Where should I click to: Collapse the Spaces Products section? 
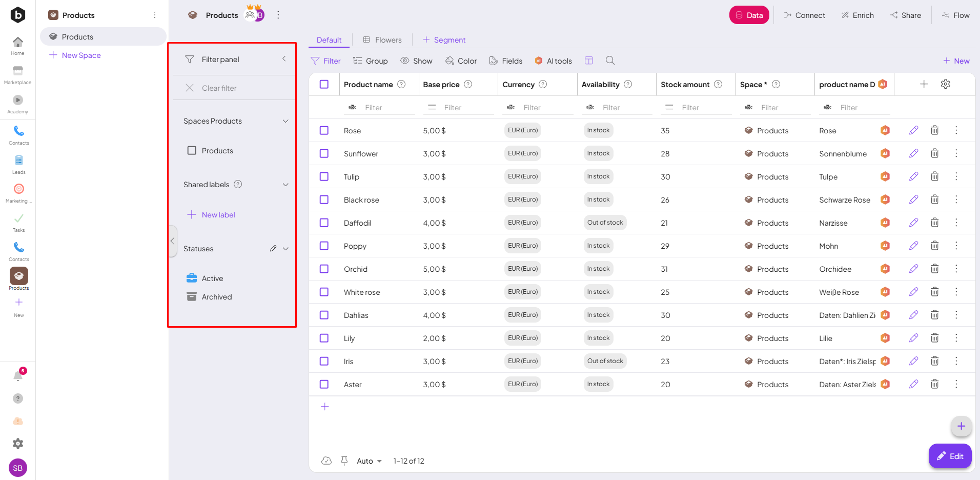tap(285, 121)
